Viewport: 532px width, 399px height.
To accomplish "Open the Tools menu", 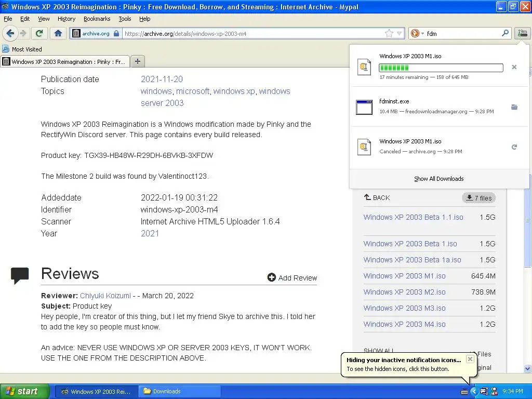I will tap(125, 19).
